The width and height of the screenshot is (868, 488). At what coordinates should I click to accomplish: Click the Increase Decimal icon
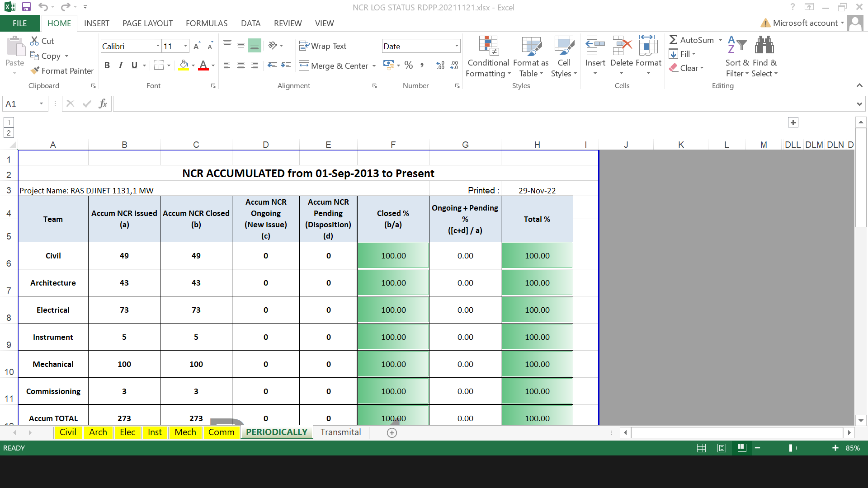[x=440, y=66]
